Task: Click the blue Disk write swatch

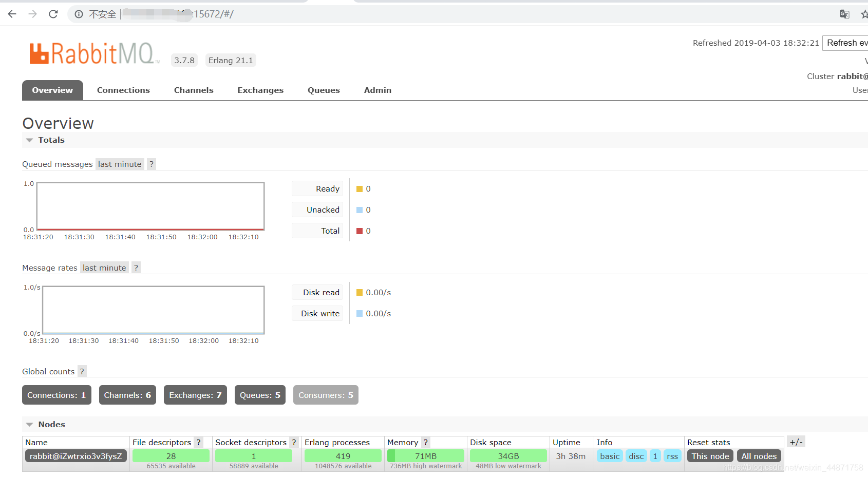Action: point(360,314)
